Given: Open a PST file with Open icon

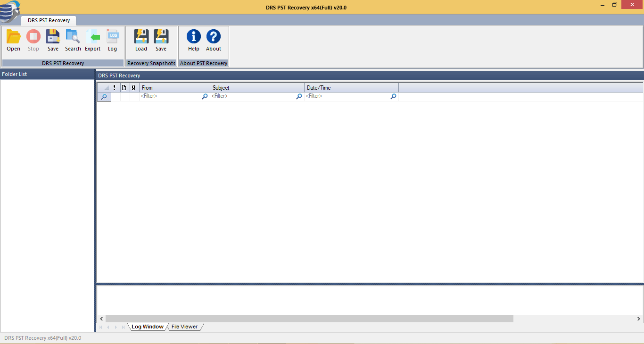Looking at the screenshot, I should pos(13,41).
